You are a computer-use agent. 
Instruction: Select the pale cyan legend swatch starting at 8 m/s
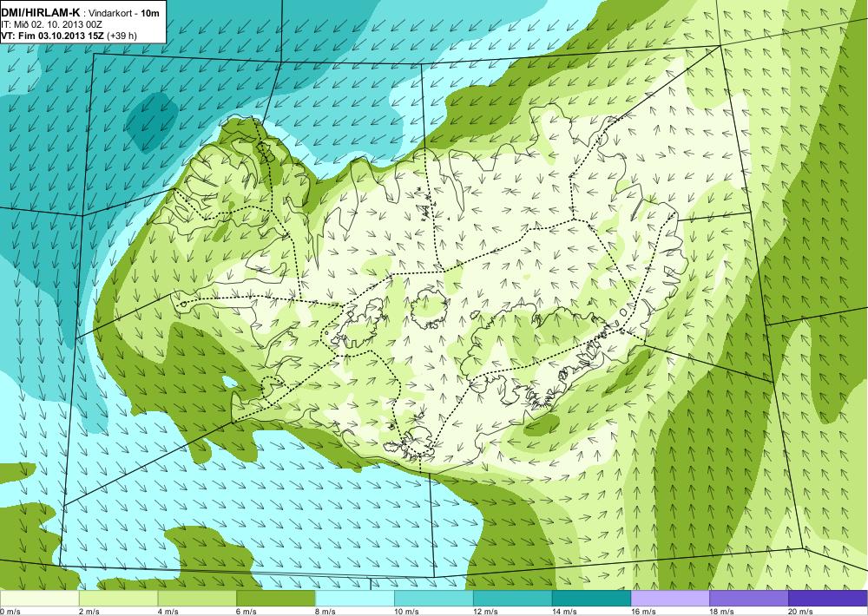(x=355, y=599)
